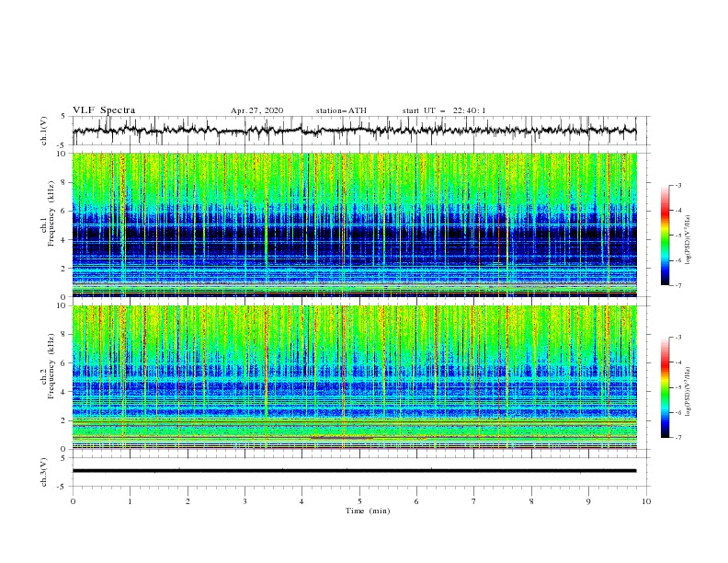Image resolution: width=728 pixels, height=563 pixels.
Task: Click time axis tick label '6'
Action: [x=416, y=501]
